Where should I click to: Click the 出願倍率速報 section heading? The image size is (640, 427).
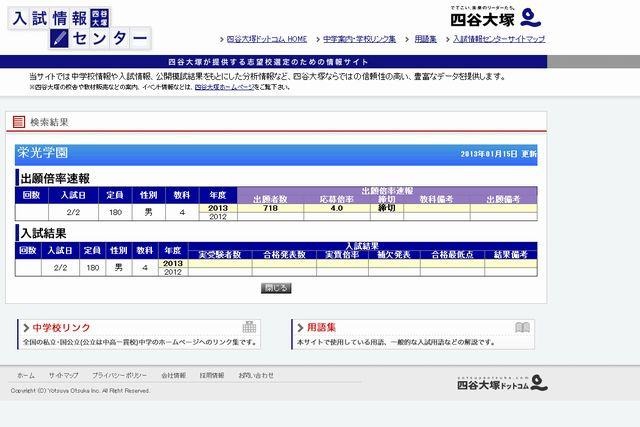(x=55, y=178)
